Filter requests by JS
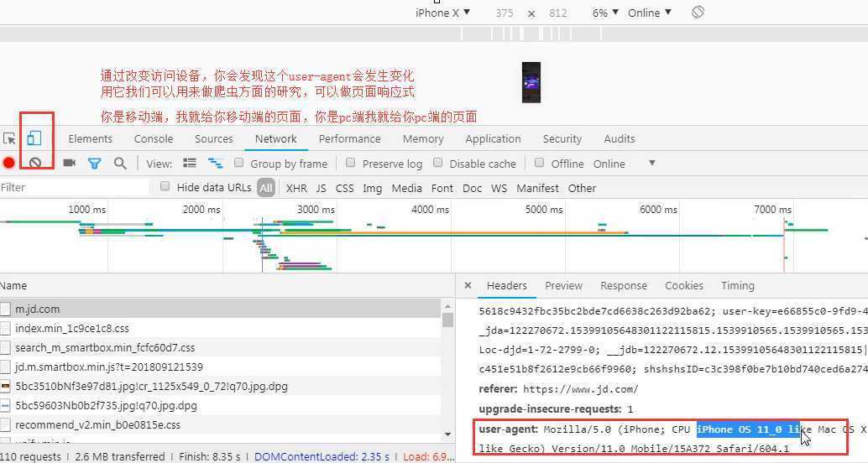The image size is (868, 463). [x=321, y=188]
